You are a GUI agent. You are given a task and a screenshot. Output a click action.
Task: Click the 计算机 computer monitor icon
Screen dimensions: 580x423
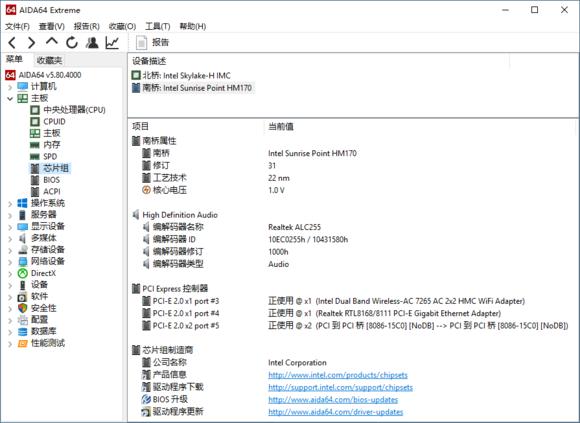23,87
